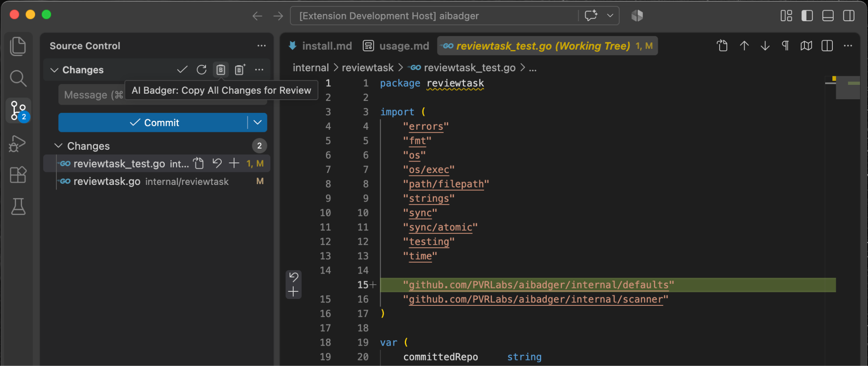This screenshot has width=868, height=366.
Task: Customize layout icon in title bar
Action: tap(786, 16)
